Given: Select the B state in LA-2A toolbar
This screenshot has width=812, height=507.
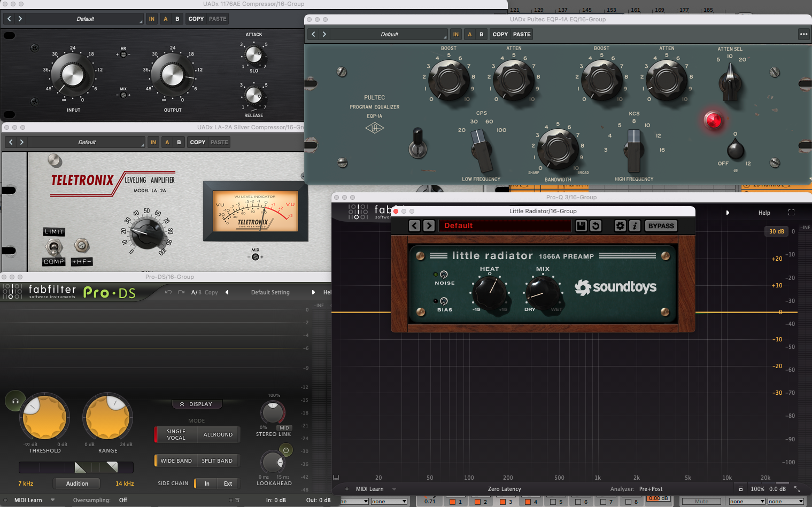Looking at the screenshot, I should 179,142.
